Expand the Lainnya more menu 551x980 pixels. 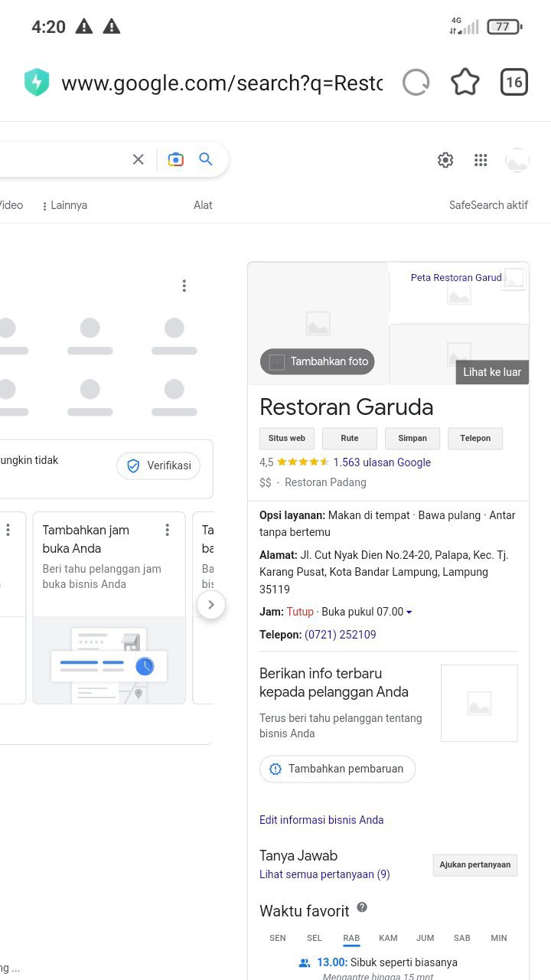tap(65, 205)
